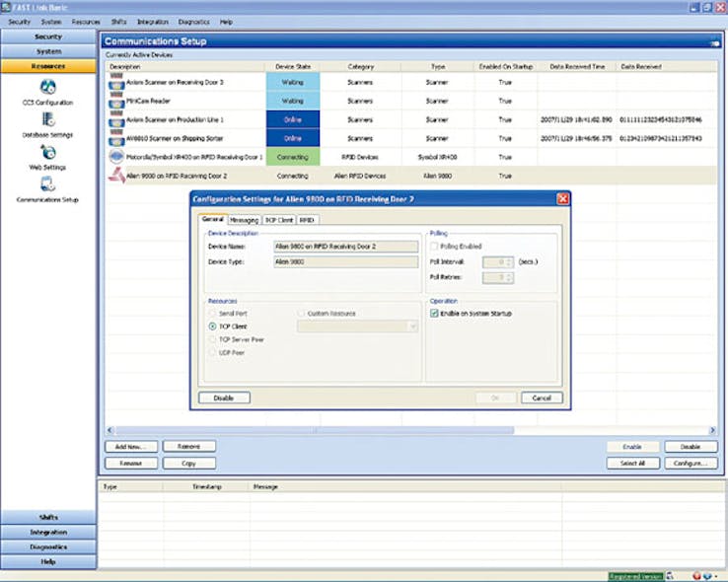Select TCP Client radio option
Screen dimensions: 728x582
(x=212, y=327)
